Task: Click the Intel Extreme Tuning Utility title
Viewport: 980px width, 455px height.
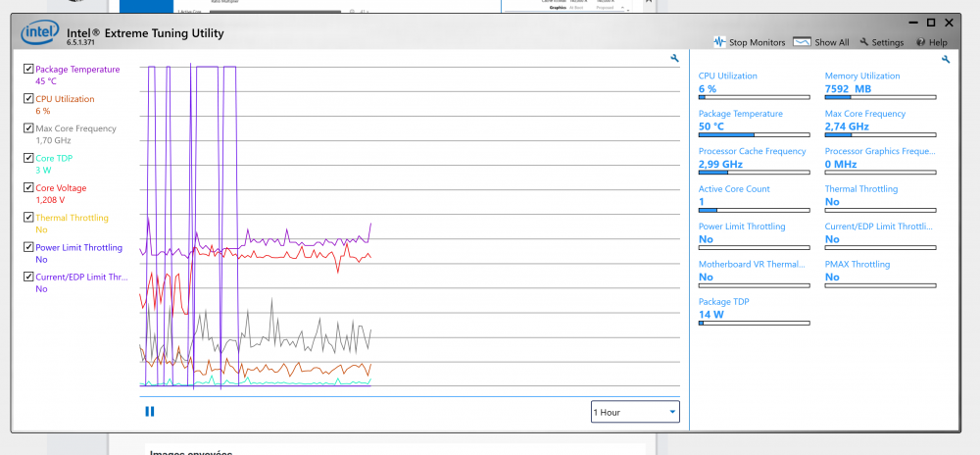Action: tap(145, 33)
